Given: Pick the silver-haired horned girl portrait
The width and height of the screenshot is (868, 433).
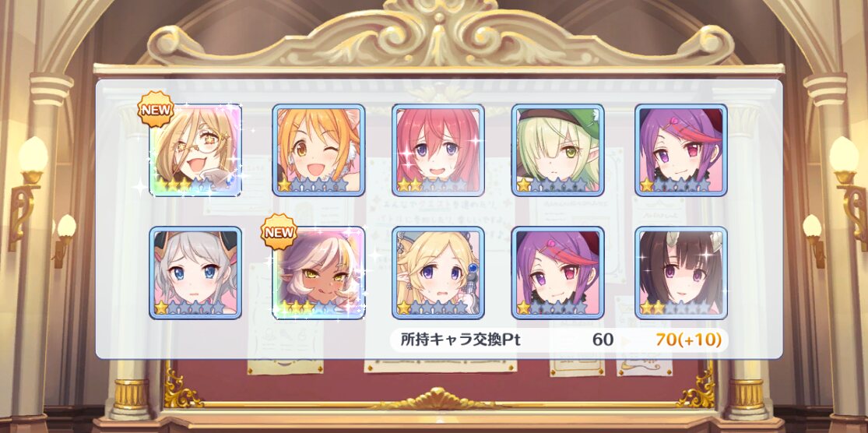Looking at the screenshot, I should (x=195, y=273).
